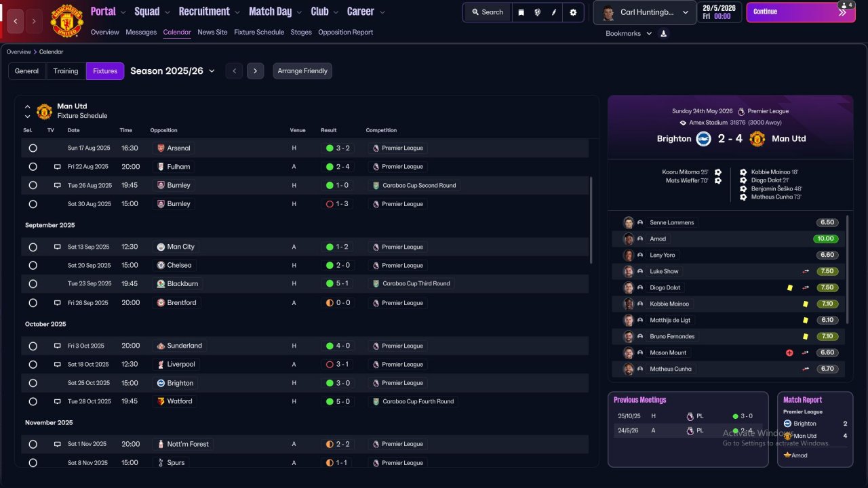The height and width of the screenshot is (488, 868).
Task: Click the Overview breadcrumb link
Action: tap(19, 52)
